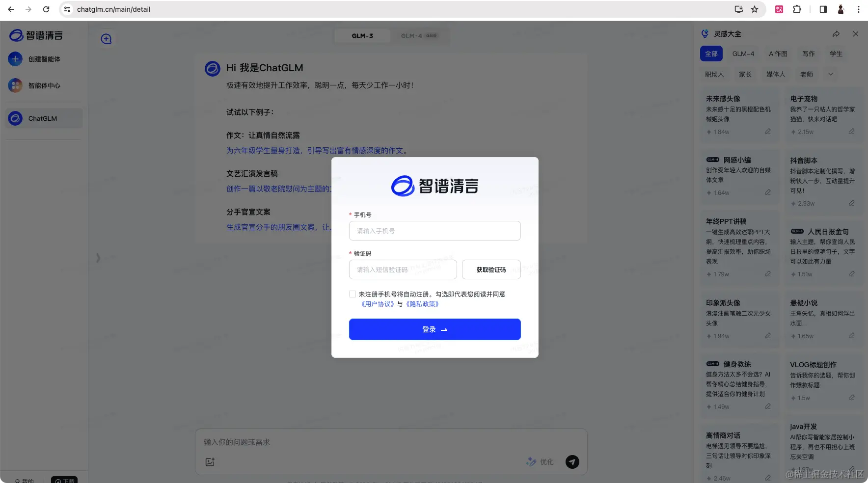
Task: Click the 创作一篇以敬老院慰问 example prompt link
Action: pos(279,189)
